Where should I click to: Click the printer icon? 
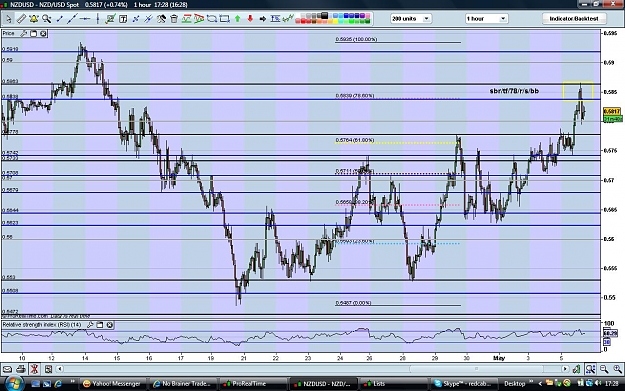[x=21, y=369]
